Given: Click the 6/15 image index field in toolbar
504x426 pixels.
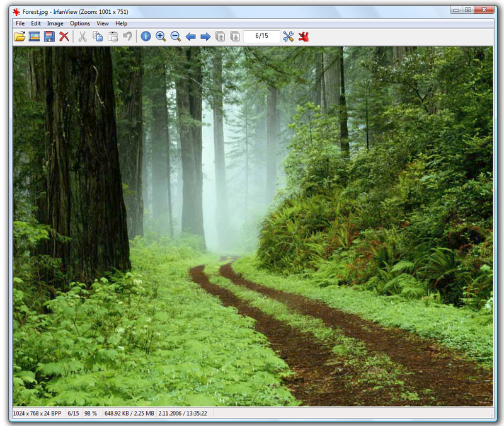Looking at the screenshot, I should point(261,36).
